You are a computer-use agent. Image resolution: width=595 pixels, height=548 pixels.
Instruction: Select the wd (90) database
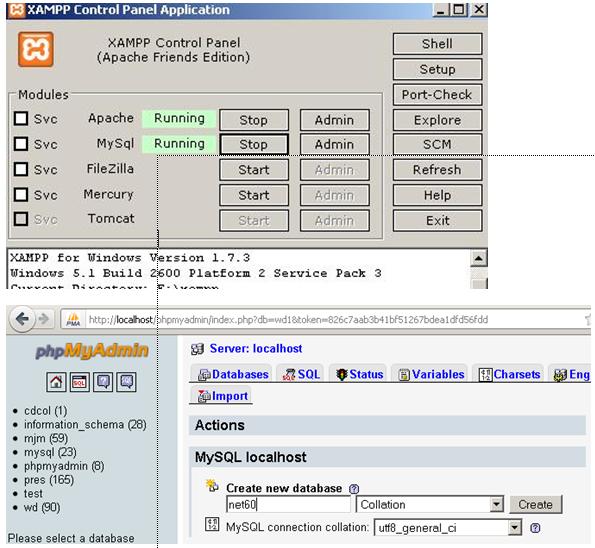[42, 507]
